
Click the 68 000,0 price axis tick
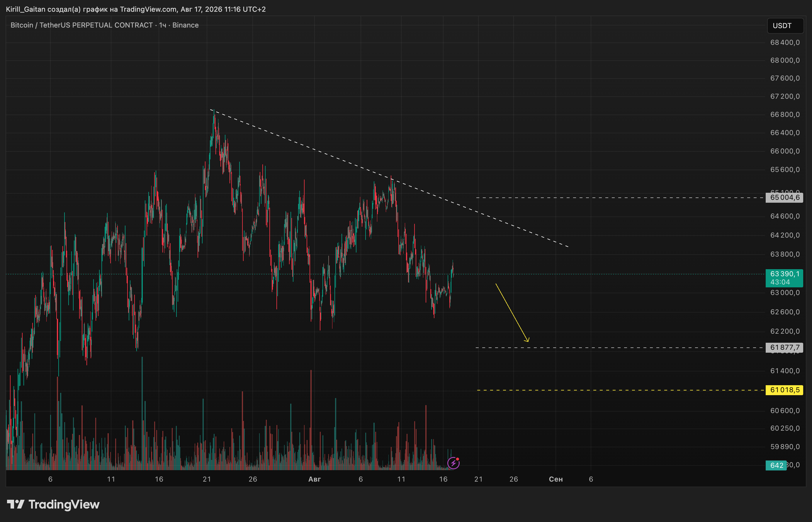click(785, 60)
